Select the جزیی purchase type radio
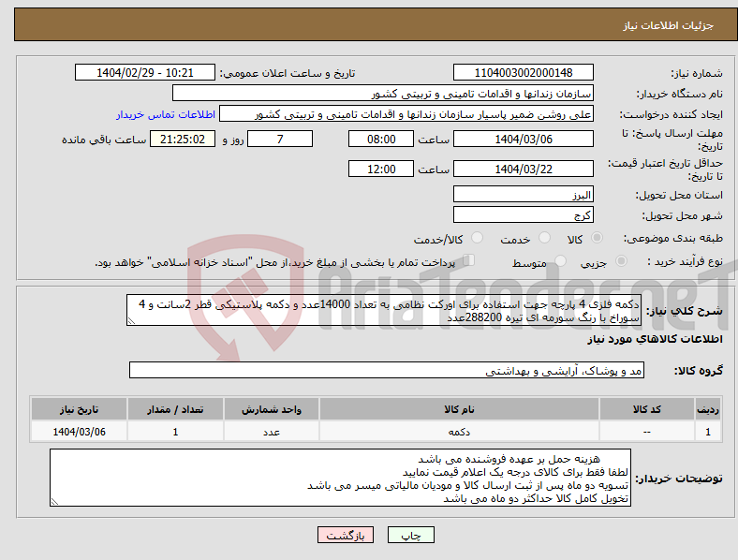Screen dimensions: 738x560 (621, 261)
